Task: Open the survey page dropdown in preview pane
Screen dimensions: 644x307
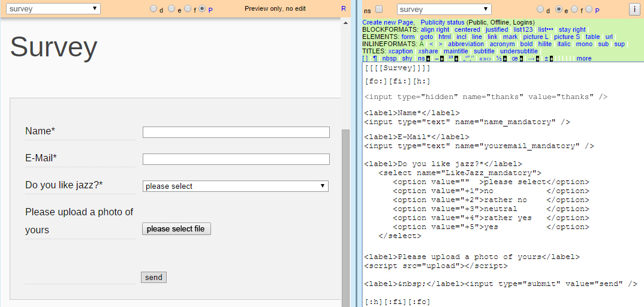Action: point(53,8)
